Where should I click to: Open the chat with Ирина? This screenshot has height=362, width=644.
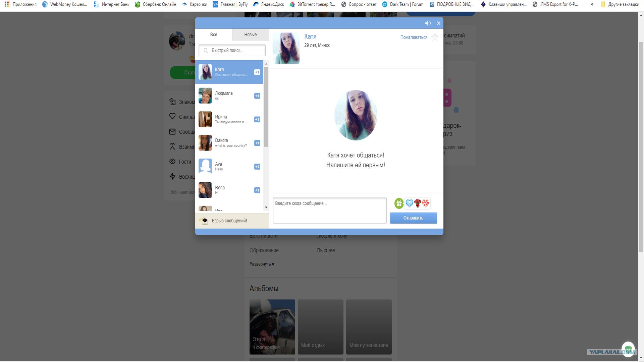(x=229, y=119)
